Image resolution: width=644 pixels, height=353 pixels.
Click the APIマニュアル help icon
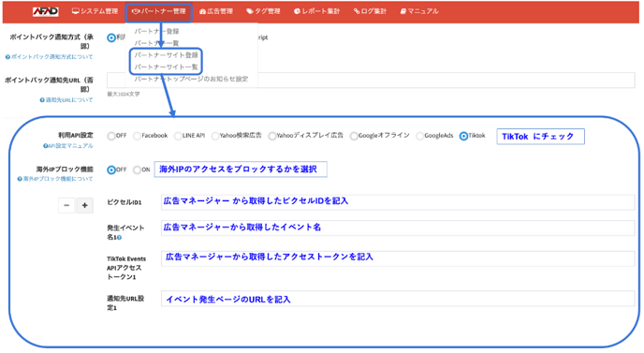(45, 146)
